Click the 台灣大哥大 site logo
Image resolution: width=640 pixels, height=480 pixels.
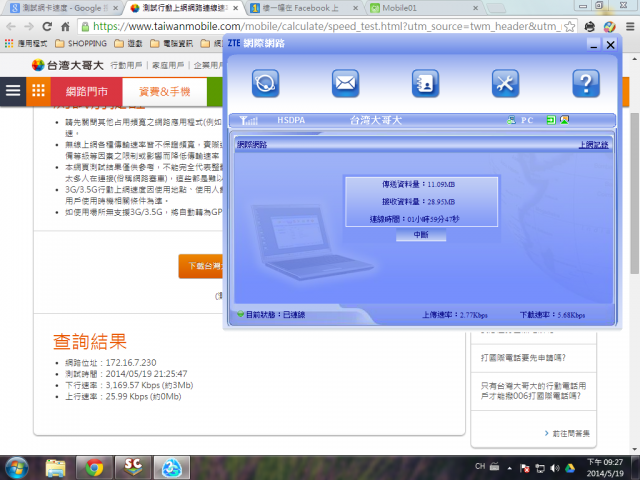tap(67, 65)
